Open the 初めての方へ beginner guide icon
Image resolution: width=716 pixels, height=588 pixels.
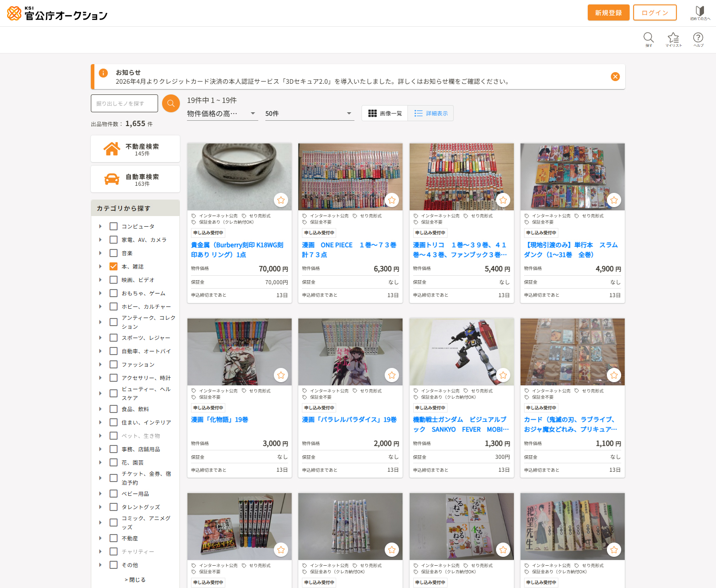click(x=700, y=13)
